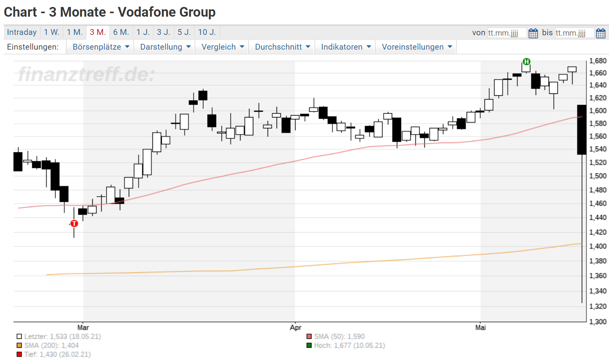This screenshot has height=364, width=609.
Task: Switch chart to 3 J. range
Action: point(163,32)
